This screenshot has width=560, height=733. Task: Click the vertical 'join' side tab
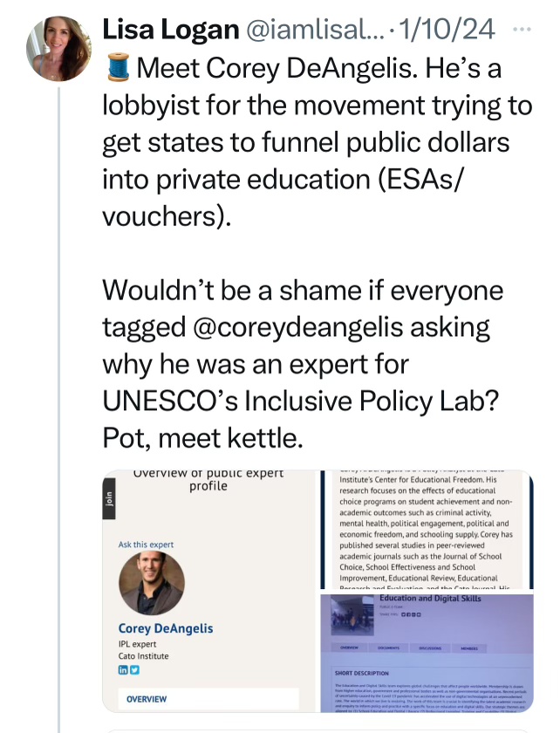tap(109, 500)
